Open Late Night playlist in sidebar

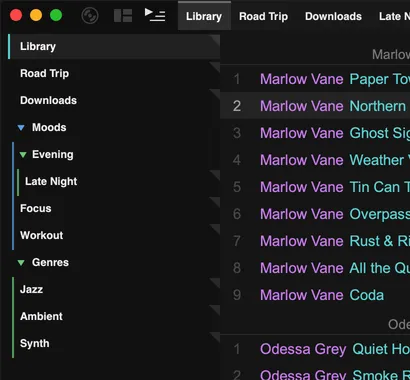coord(118,182)
